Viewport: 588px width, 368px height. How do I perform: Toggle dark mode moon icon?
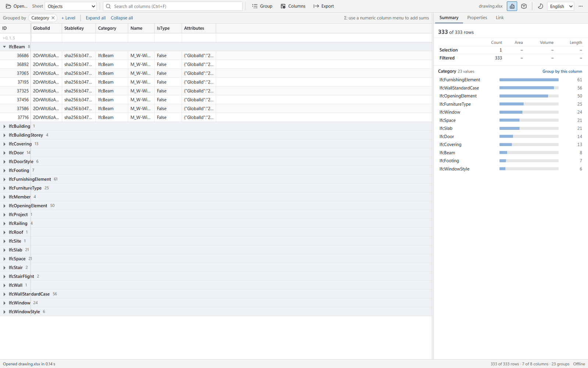tap(540, 6)
